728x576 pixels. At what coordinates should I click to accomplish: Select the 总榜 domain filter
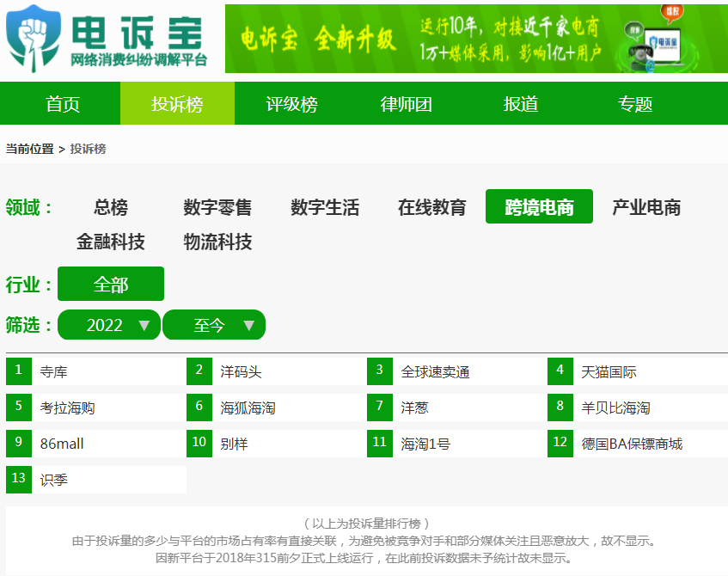coord(111,206)
